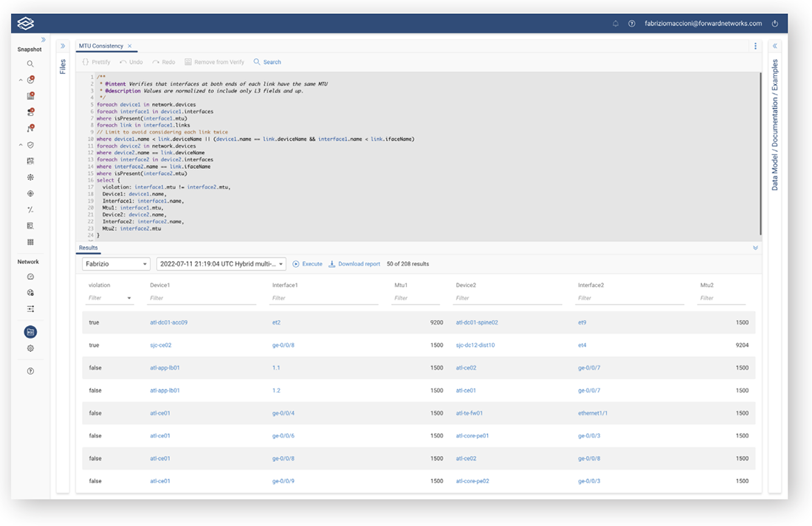
Task: Click the highlighted NQE library icon
Action: pyautogui.click(x=30, y=332)
